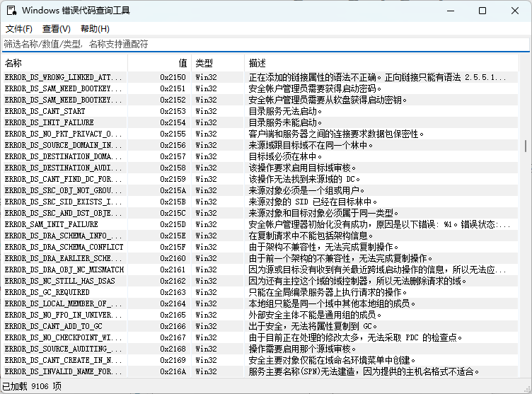Click the value cell 0x2169

(x=173, y=360)
